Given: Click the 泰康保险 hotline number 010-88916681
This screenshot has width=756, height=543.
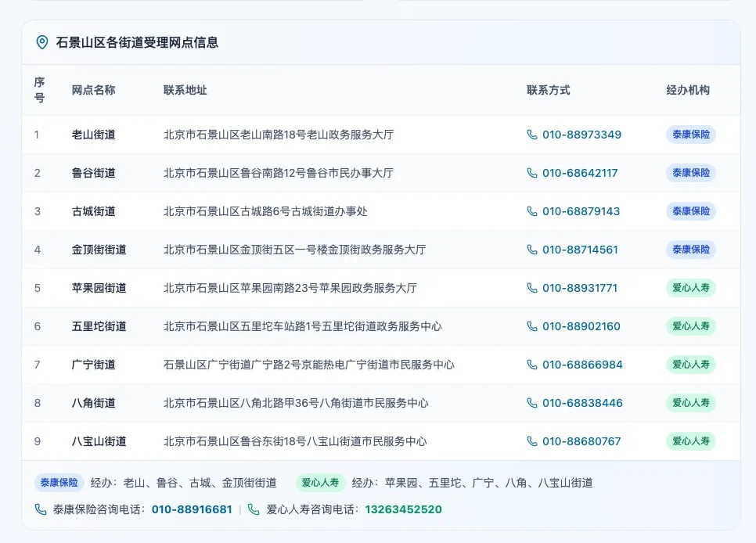Looking at the screenshot, I should 190,509.
